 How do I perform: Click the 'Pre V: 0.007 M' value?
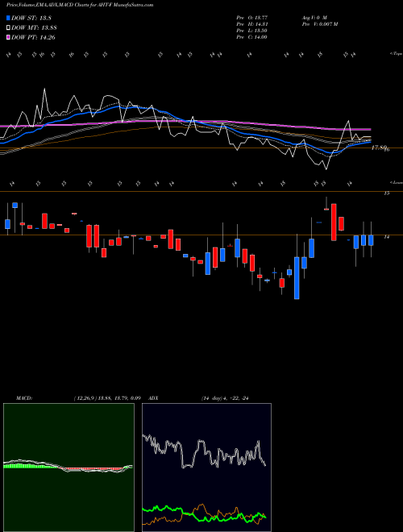click(x=319, y=24)
